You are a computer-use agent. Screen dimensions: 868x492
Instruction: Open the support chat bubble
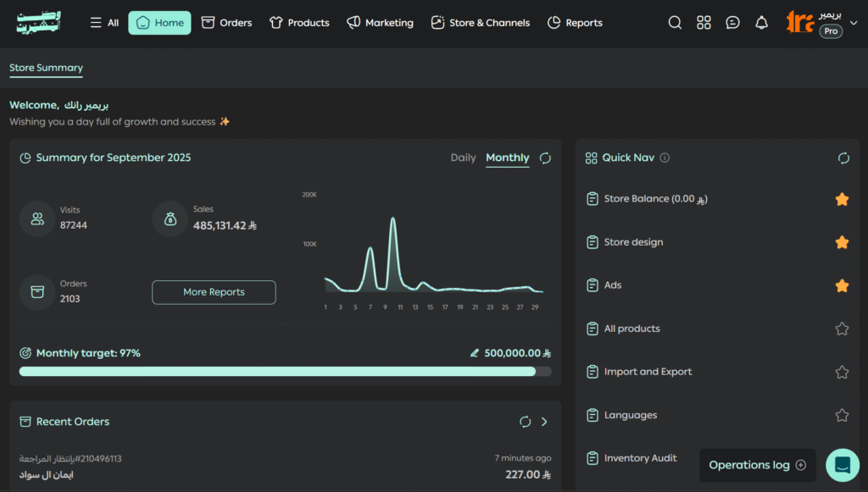(843, 465)
